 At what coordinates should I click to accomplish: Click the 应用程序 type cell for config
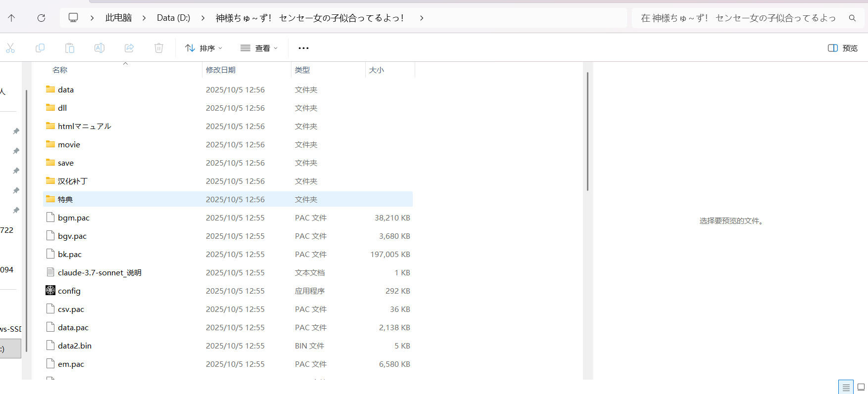tap(310, 291)
